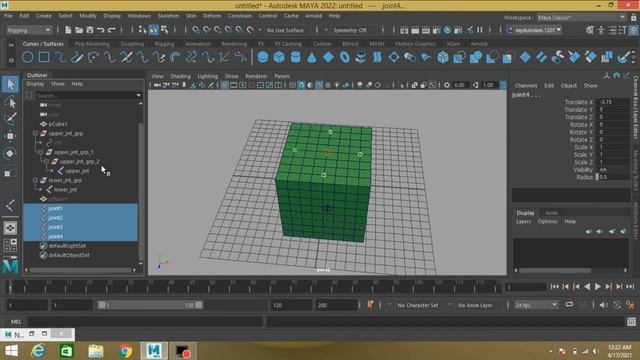This screenshot has width=640, height=360.
Task: Open the viewport Shading menu
Action: pos(180,76)
